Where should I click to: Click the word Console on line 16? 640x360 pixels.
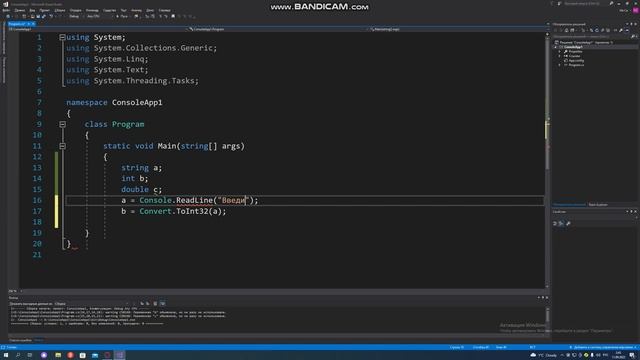click(156, 200)
